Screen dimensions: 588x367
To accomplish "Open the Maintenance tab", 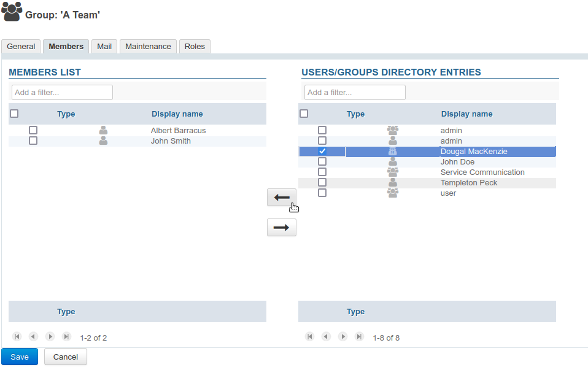I will [148, 47].
